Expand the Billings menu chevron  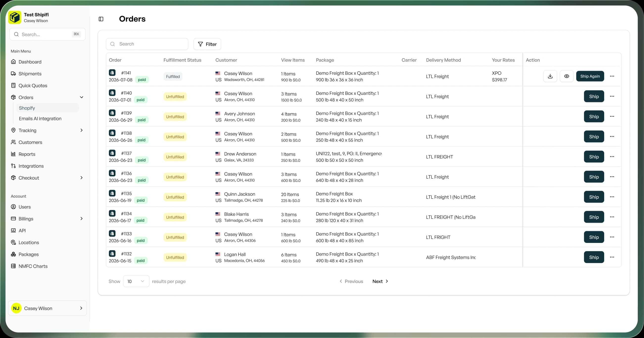[x=81, y=219]
